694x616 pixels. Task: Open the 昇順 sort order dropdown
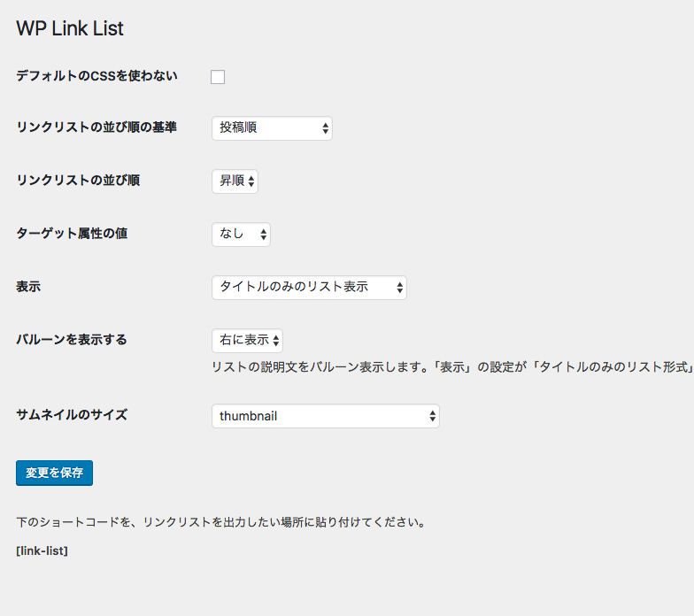pyautogui.click(x=235, y=181)
